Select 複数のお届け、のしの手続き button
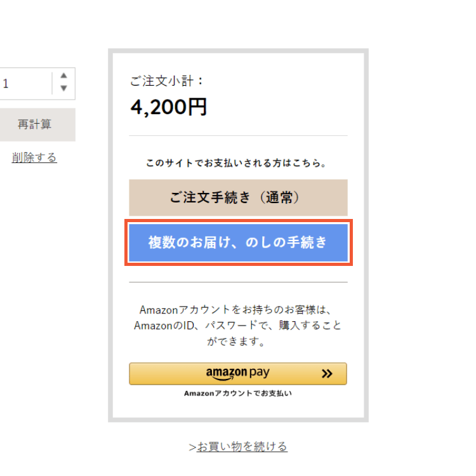476x476 pixels. (238, 242)
